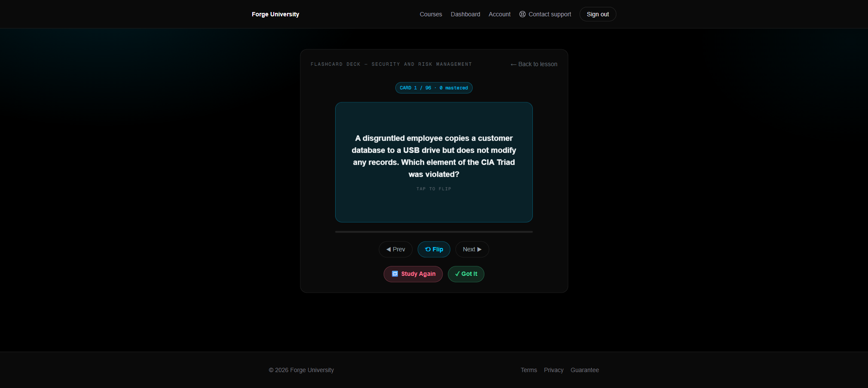Click the 2026 Forge University copyright text
The image size is (868, 388).
[301, 370]
